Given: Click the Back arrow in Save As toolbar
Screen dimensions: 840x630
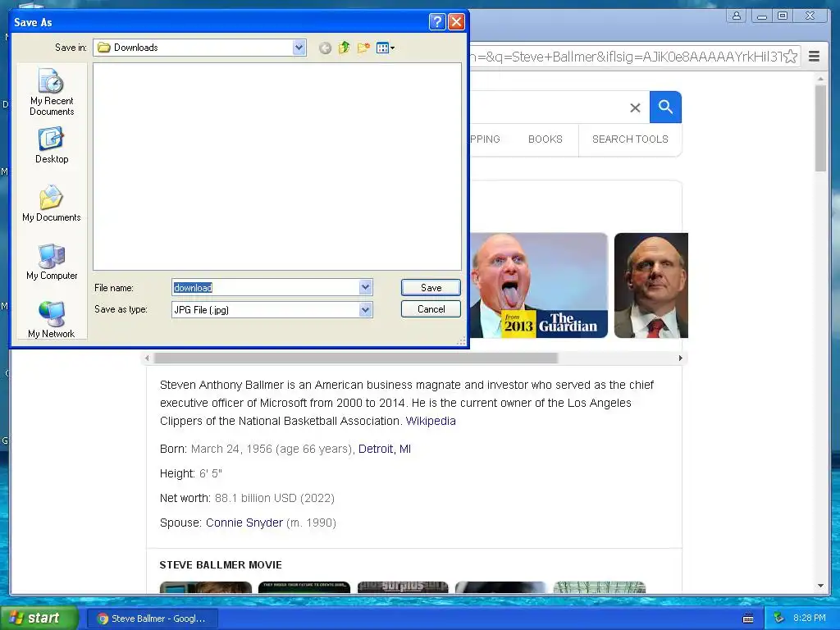Looking at the screenshot, I should pyautogui.click(x=325, y=48).
